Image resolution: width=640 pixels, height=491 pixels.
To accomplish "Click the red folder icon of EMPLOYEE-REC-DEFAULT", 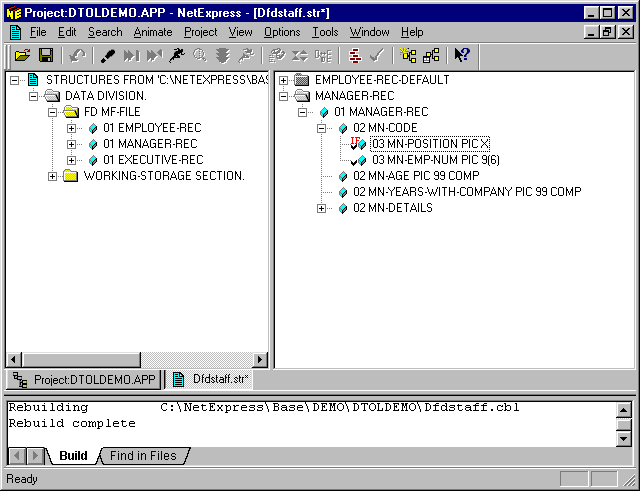I will [x=302, y=80].
